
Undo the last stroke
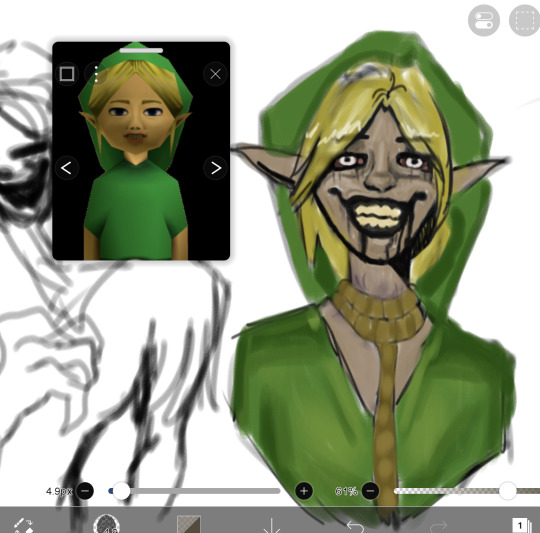[355, 526]
